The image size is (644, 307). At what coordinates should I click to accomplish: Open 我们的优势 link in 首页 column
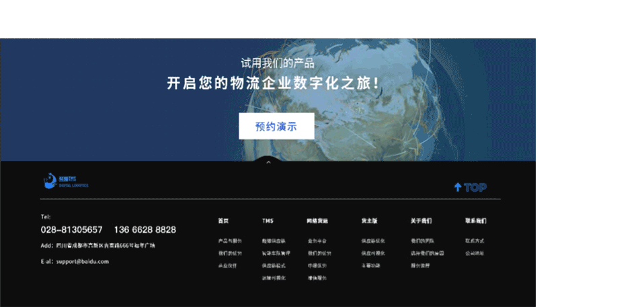230,254
